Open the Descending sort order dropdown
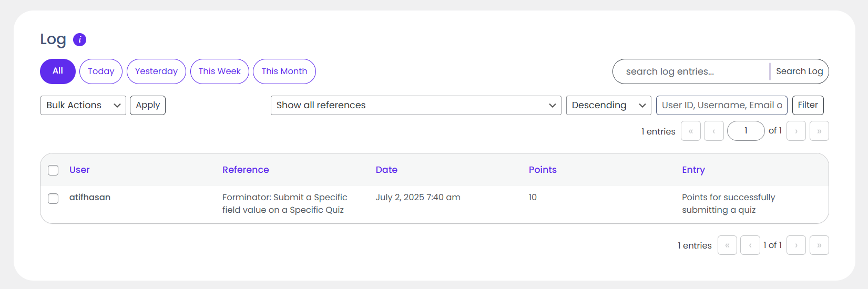Image resolution: width=868 pixels, height=289 pixels. [608, 105]
